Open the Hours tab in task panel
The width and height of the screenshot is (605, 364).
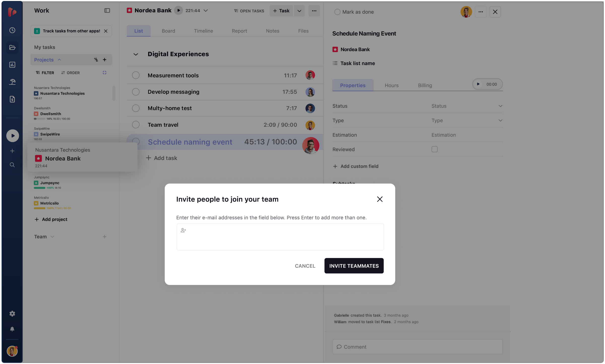[x=391, y=85]
